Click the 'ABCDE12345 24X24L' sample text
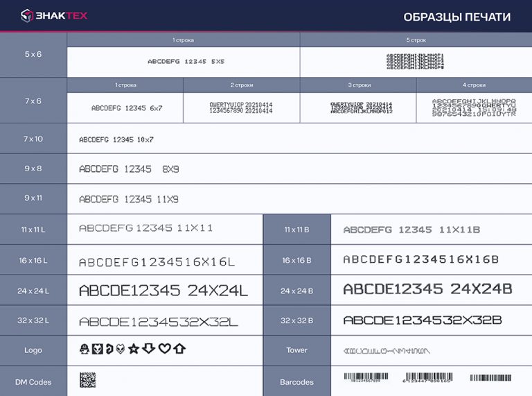Viewport: 532px width, 396px height. (163, 291)
